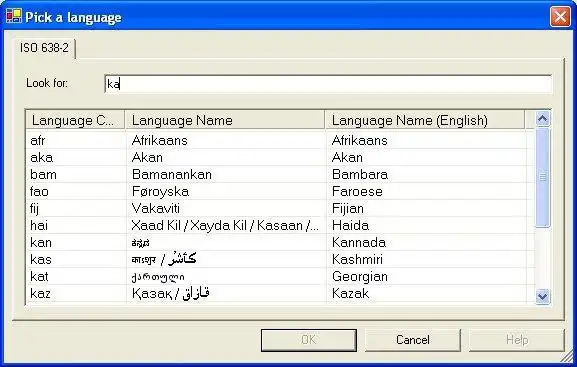Screen dimensions: 577x367
Task: Select the row with code aka
Action: pos(280,158)
